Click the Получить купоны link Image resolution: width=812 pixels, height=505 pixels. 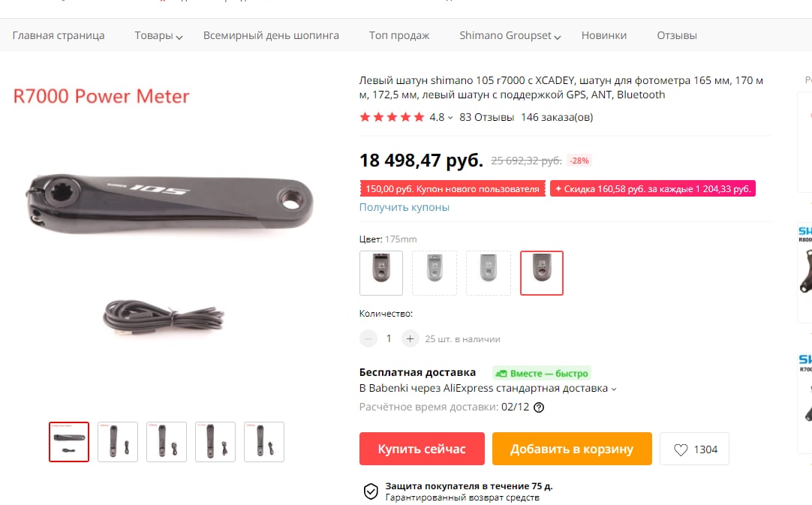(x=404, y=207)
